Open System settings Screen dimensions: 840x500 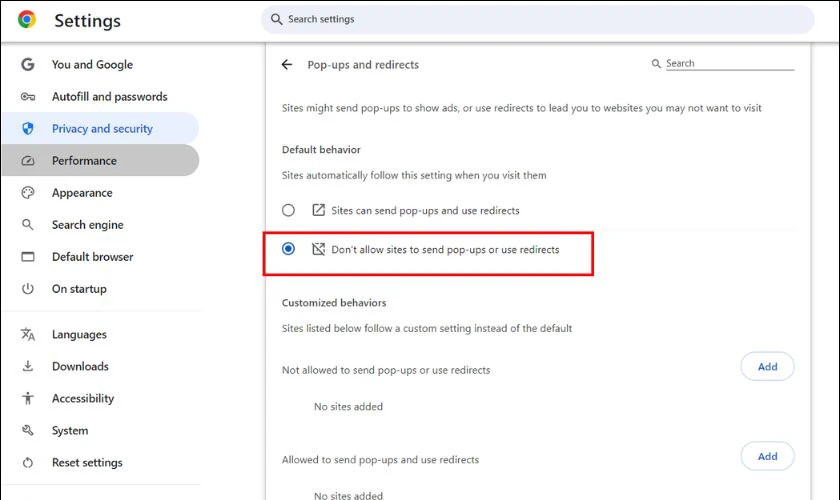100,430
